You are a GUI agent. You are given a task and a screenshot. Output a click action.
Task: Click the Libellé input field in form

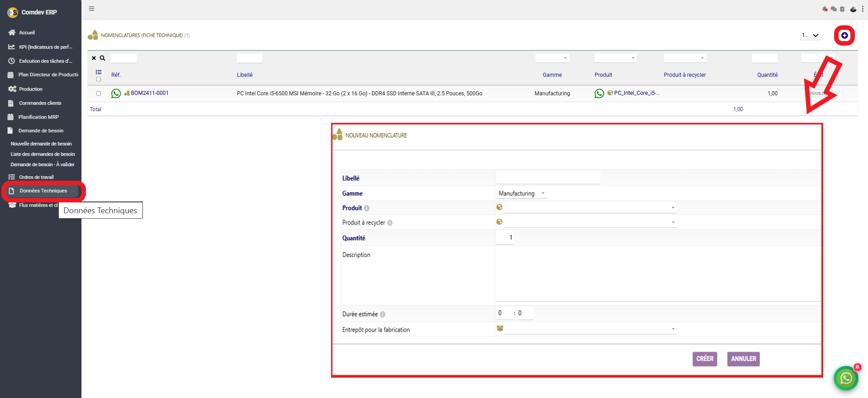click(x=548, y=178)
